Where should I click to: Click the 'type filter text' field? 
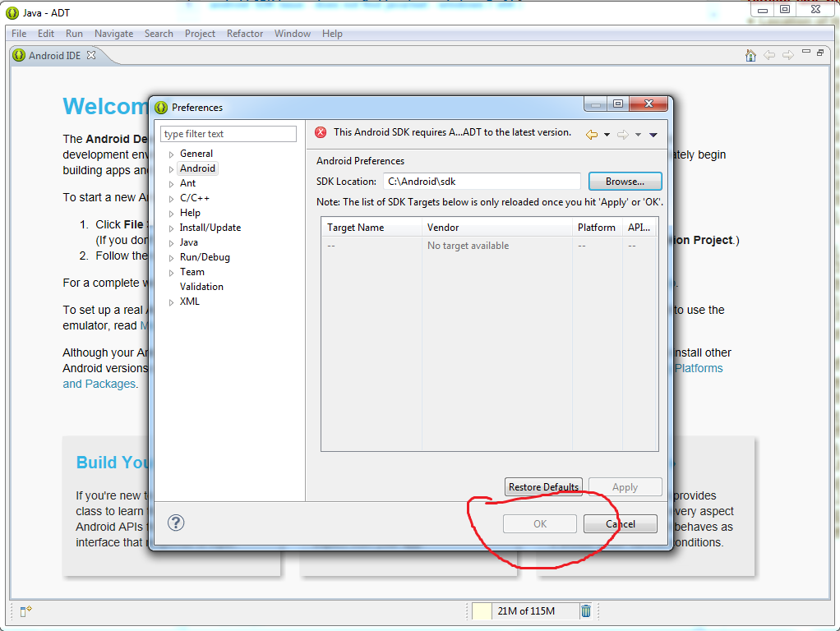pos(228,134)
